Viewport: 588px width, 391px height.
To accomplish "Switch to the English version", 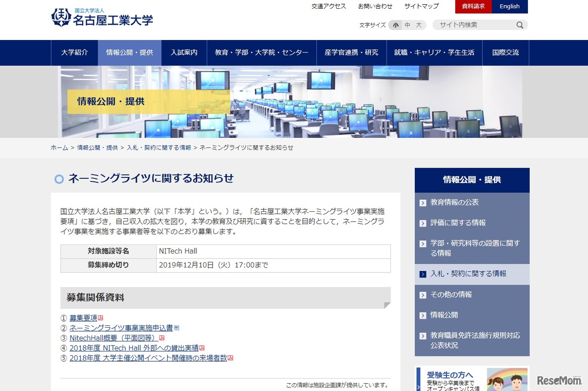I will 509,6.
